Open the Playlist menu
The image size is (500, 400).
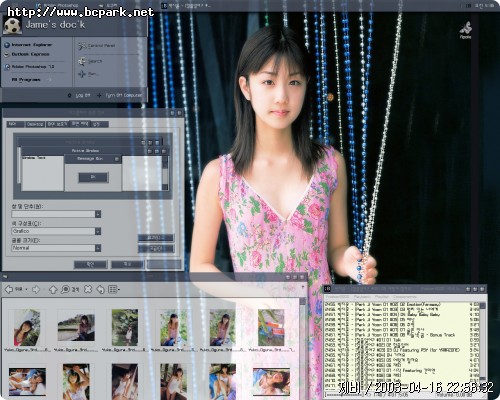coord(382,296)
